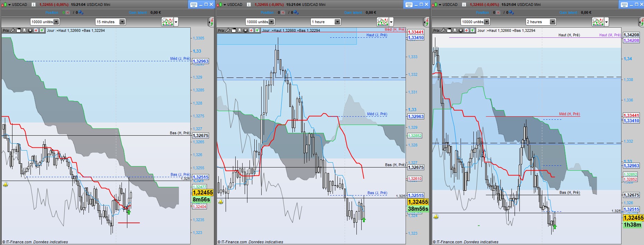This screenshot has width=644, height=245.
Task: Open the info icon beside USDCAD in middle chart
Action: 249,4
